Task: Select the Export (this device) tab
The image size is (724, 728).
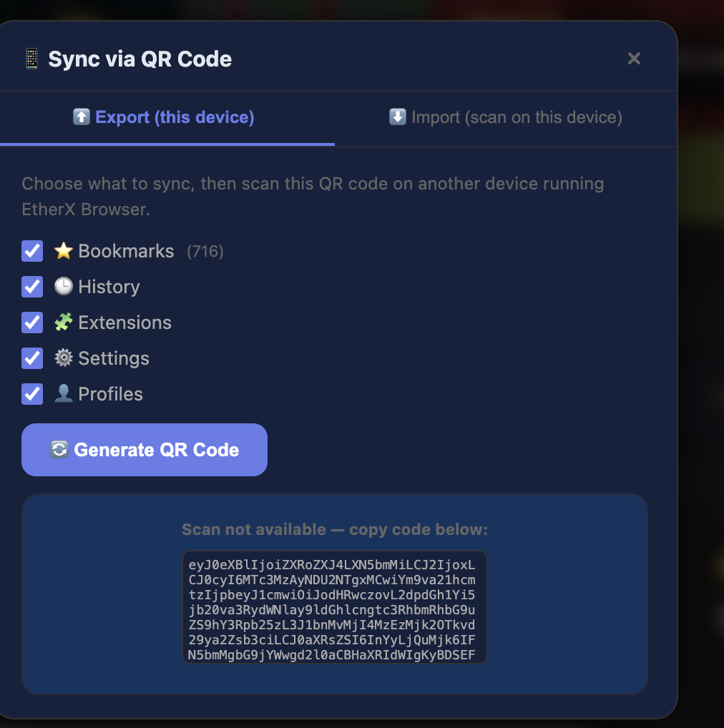Action: [162, 117]
